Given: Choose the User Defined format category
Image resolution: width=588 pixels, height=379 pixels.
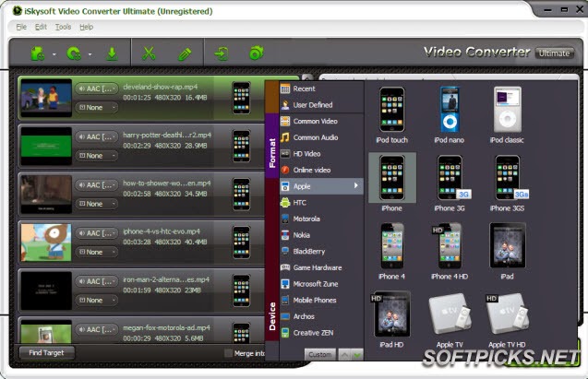Looking at the screenshot, I should 322,105.
